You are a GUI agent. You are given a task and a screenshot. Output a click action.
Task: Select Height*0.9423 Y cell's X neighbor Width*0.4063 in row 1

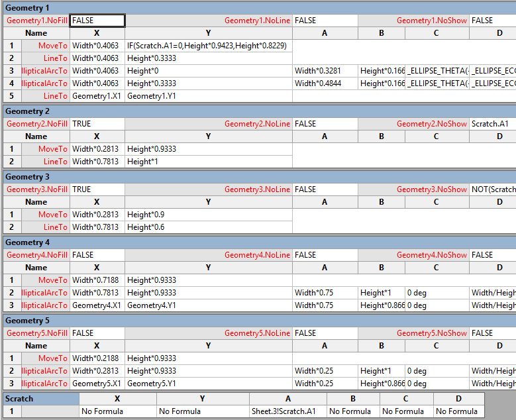tap(97, 46)
